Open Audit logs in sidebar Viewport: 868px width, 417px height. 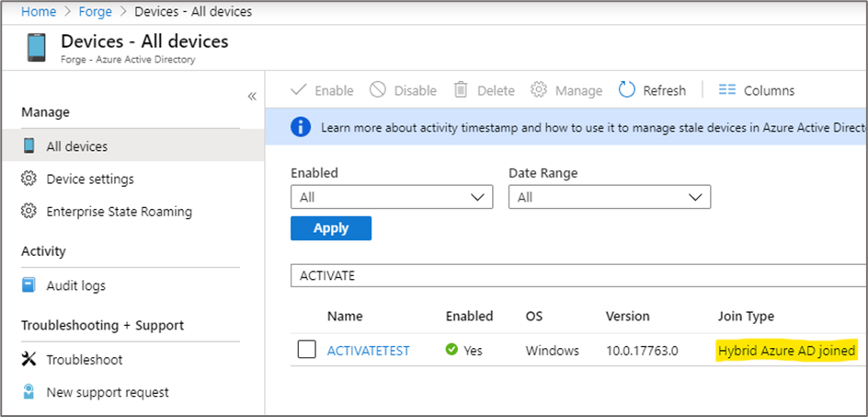(75, 285)
